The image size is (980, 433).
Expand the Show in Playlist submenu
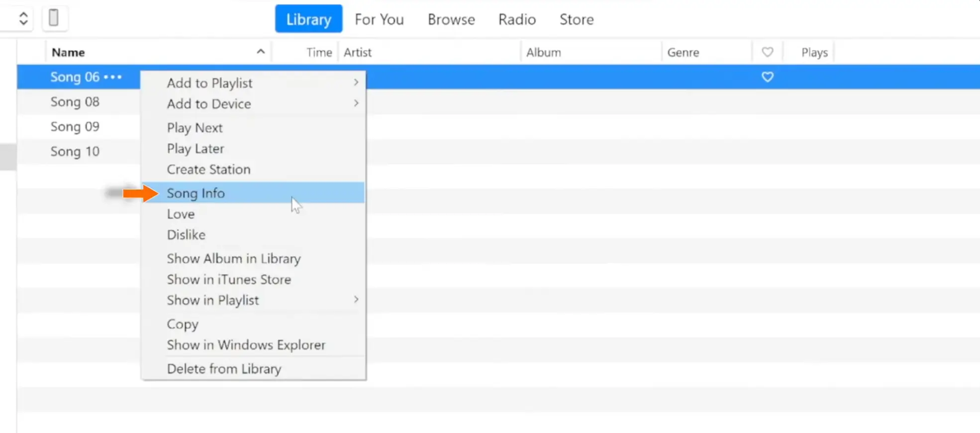[x=253, y=300]
